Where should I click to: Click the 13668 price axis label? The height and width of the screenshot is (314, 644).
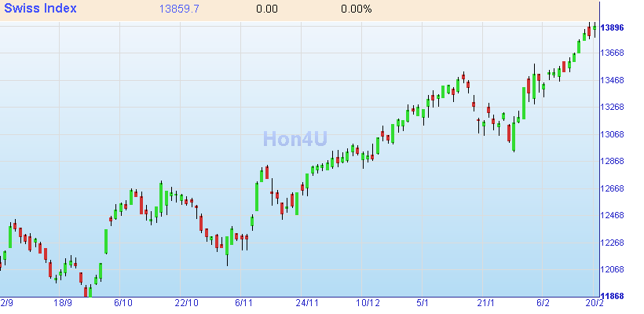coord(612,53)
